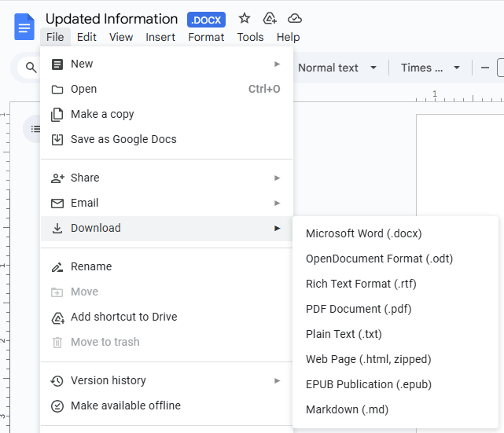
Task: Open the Insert menu
Action: [160, 37]
